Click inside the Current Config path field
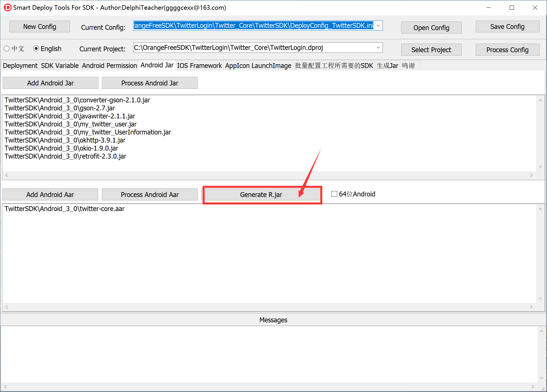The width and height of the screenshot is (547, 392). pos(254,26)
